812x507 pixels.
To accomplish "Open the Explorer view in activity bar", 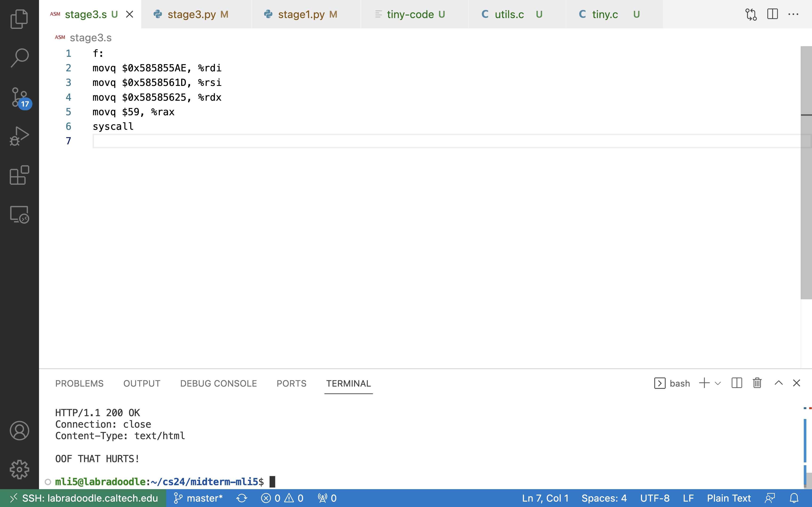I will (x=19, y=19).
